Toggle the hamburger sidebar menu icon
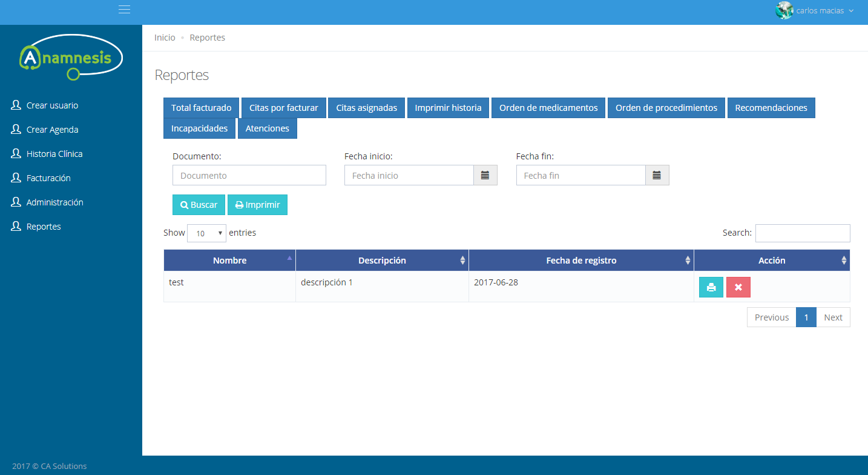Image resolution: width=868 pixels, height=475 pixels. 125,9
